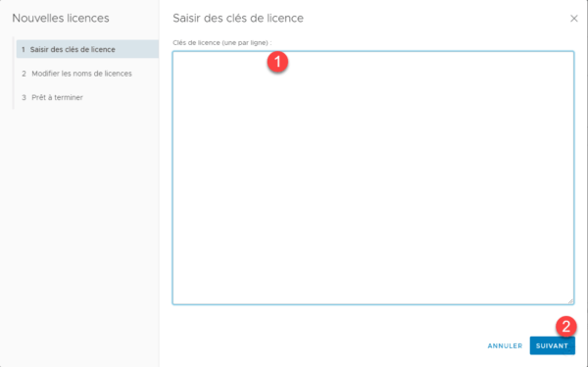The height and width of the screenshot is (367, 588).
Task: Click the red annotation badge numbered 2
Action: click(565, 326)
